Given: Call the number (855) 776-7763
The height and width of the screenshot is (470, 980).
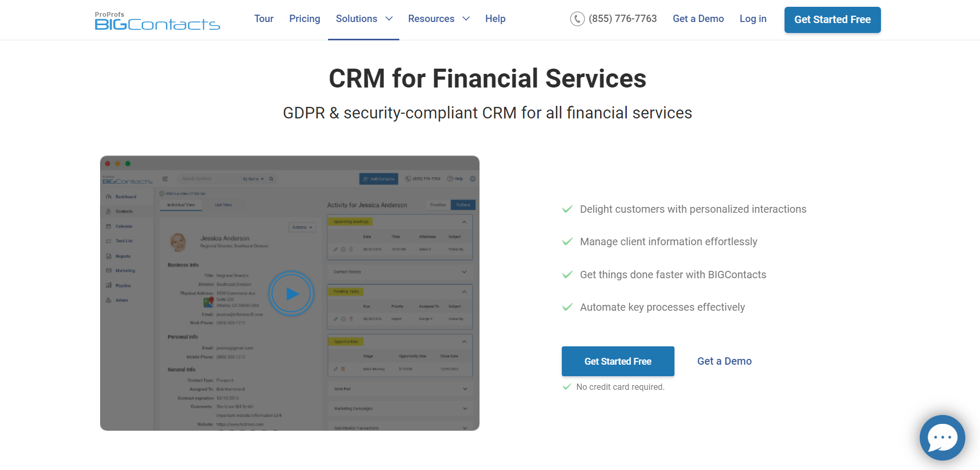Looking at the screenshot, I should (x=623, y=19).
